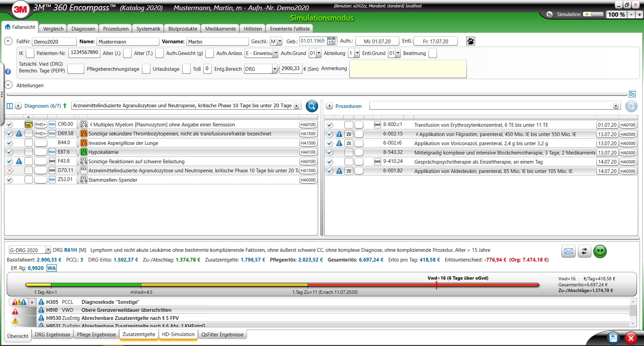
Task: Click the email envelope icon in DRG panel
Action: (568, 251)
